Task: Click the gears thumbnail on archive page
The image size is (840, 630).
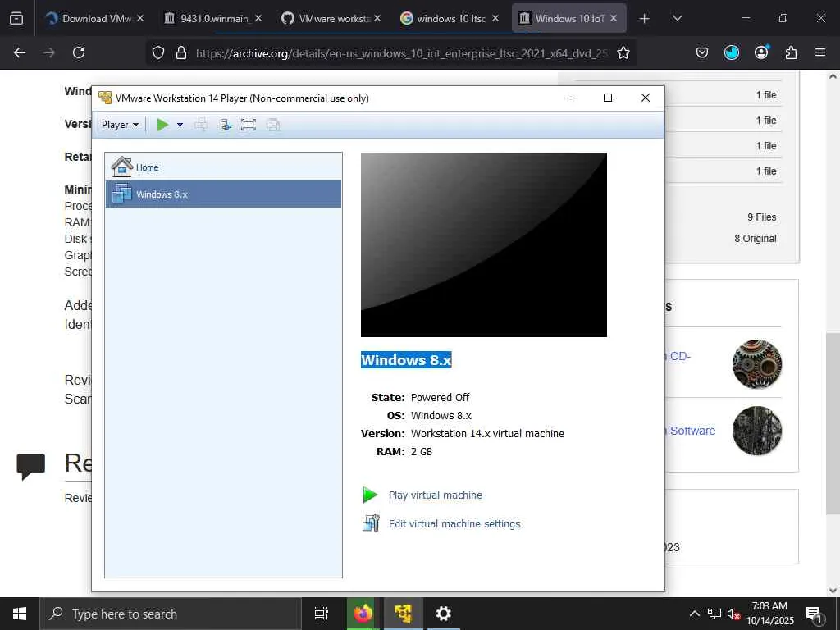Action: 757,364
